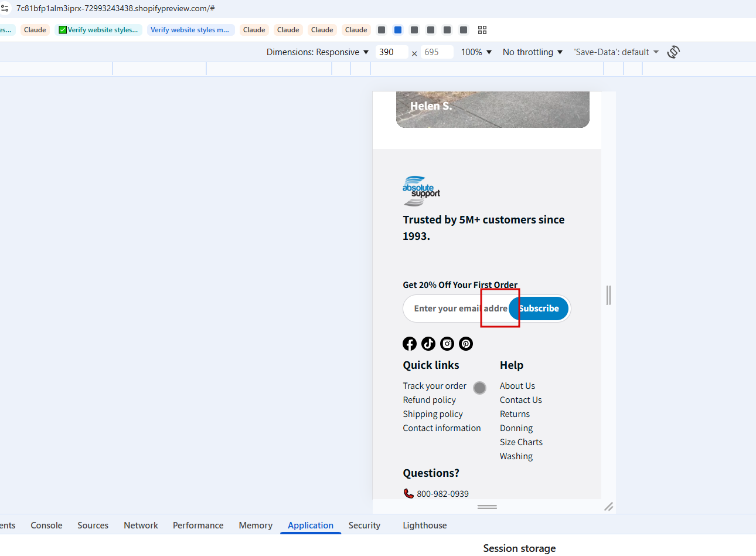Open the Contact Us link

click(x=521, y=400)
